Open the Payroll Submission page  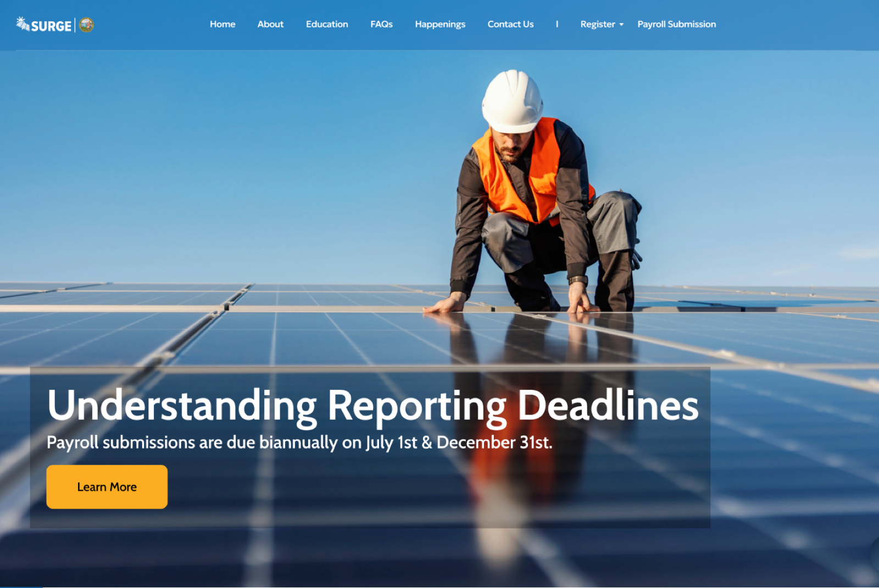point(676,24)
